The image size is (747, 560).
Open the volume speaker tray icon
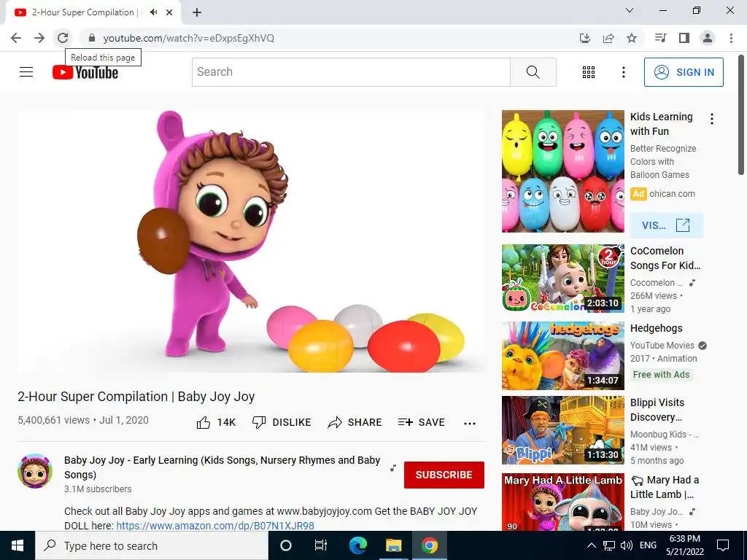(627, 545)
